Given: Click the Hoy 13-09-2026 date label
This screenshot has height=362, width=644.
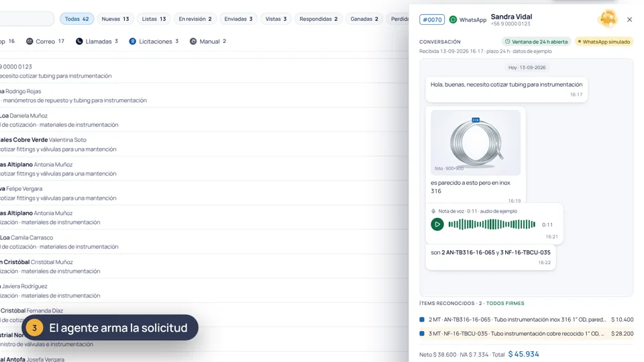Looking at the screenshot, I should pos(527,67).
